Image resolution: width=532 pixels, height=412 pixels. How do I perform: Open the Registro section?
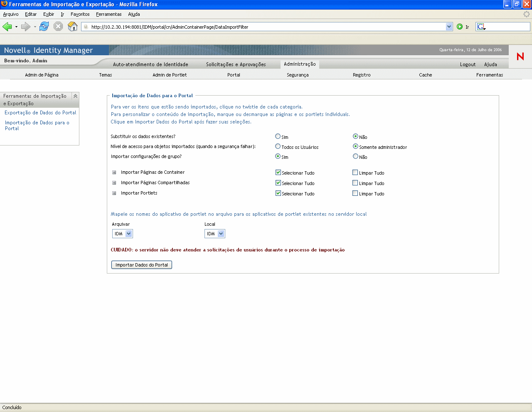tap(362, 75)
